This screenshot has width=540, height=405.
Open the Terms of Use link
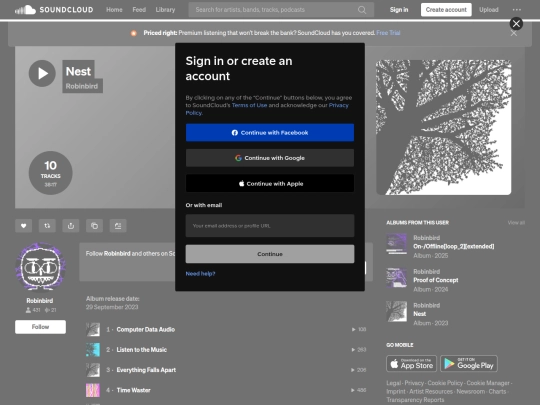(249, 105)
